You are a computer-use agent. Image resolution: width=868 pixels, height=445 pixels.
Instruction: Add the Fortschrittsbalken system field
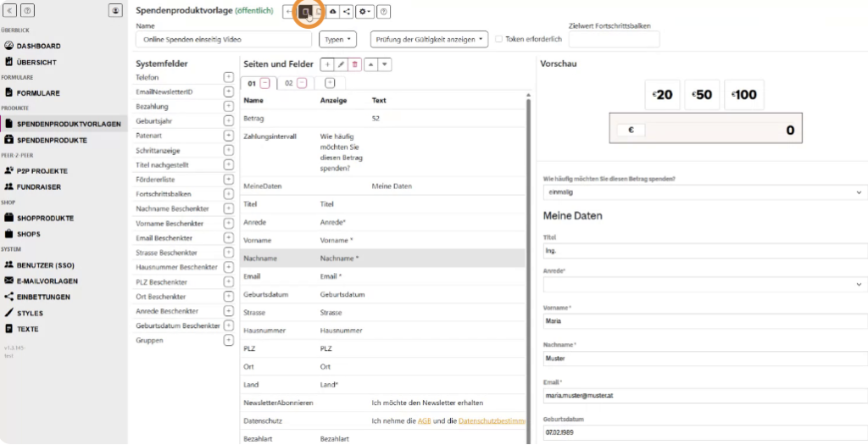[228, 194]
